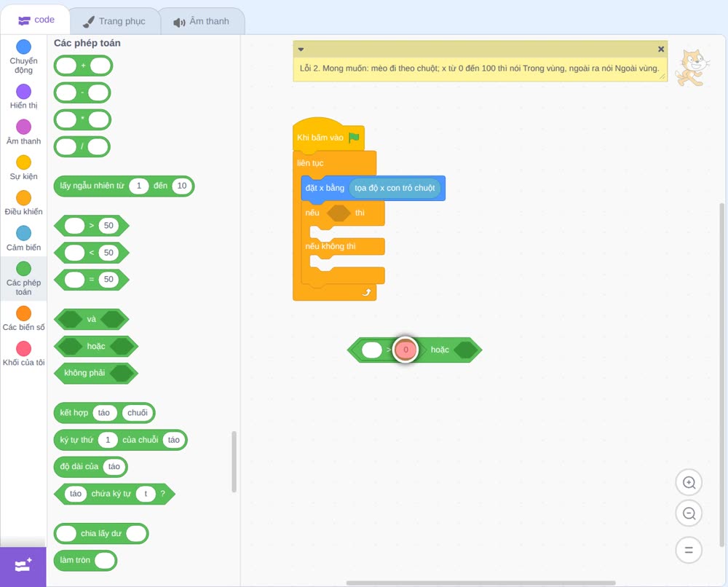Close the yellow comment note
The image size is (728, 587).
[661, 49]
